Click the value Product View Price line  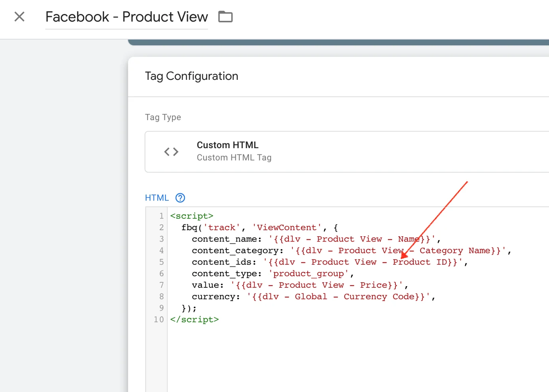pos(300,285)
